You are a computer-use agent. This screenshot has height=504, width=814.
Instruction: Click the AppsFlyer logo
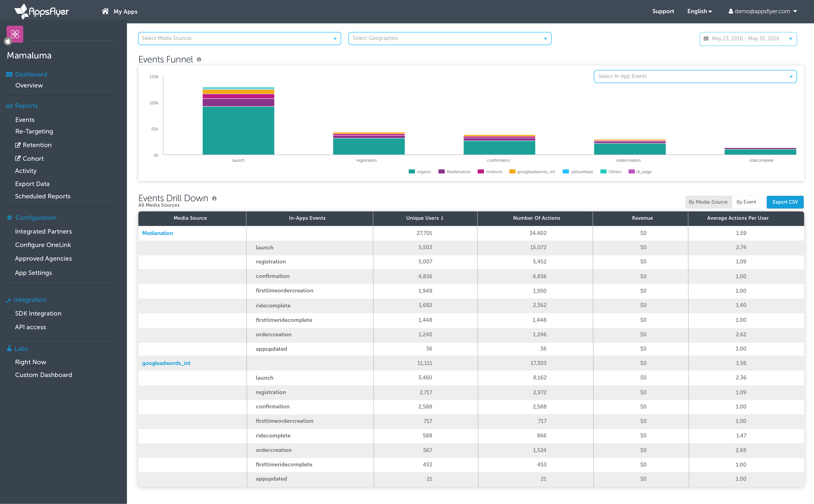41,11
